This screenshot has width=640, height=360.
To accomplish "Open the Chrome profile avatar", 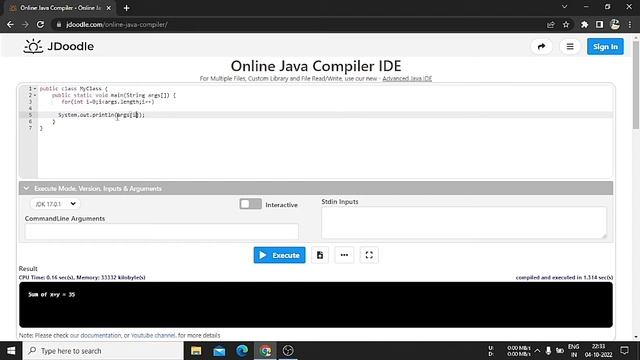I will tap(615, 24).
